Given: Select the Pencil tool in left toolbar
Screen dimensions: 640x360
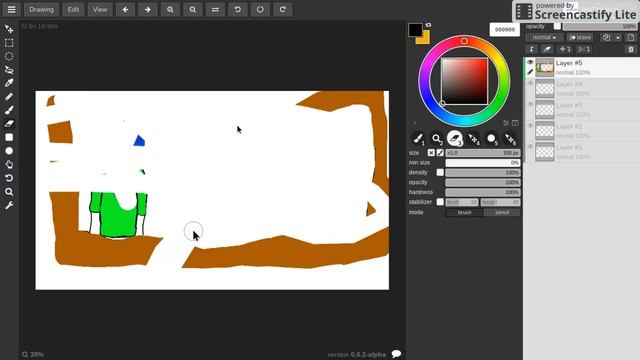Looking at the screenshot, I should [x=9, y=97].
